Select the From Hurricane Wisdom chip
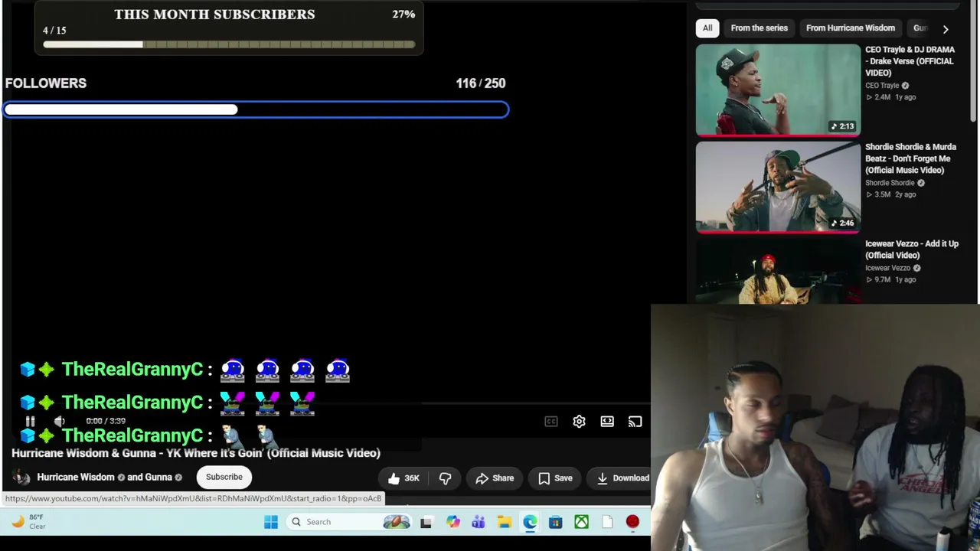980x551 pixels. pos(850,28)
